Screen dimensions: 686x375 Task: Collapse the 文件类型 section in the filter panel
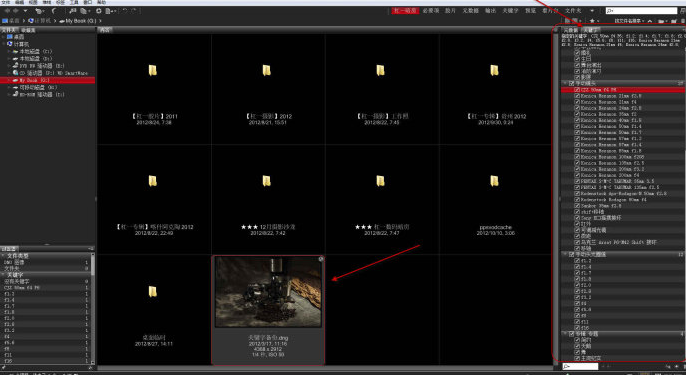pos(3,256)
